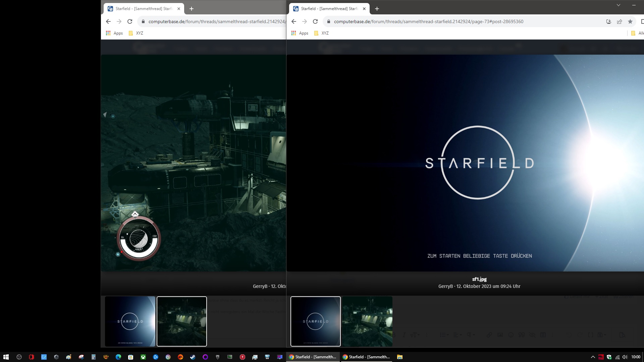Click the right window address bar URL

[428, 21]
